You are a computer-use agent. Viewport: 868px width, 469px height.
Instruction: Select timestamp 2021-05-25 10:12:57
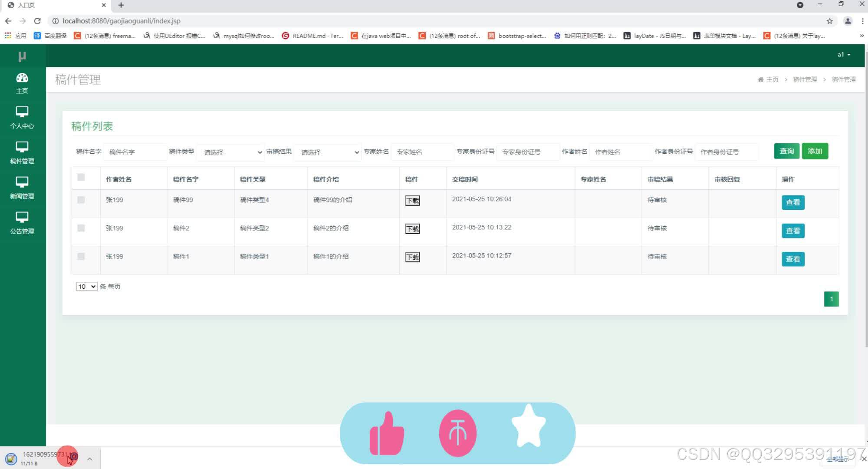point(482,255)
